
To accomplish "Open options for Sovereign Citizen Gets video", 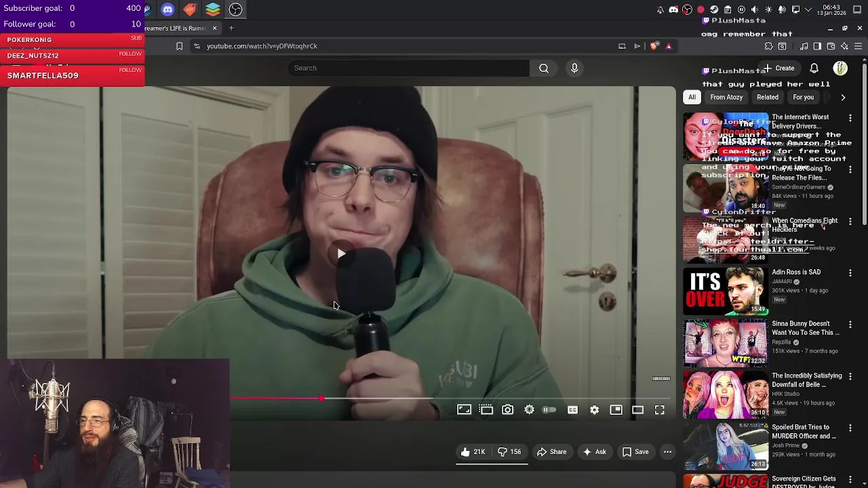I will tap(850, 480).
